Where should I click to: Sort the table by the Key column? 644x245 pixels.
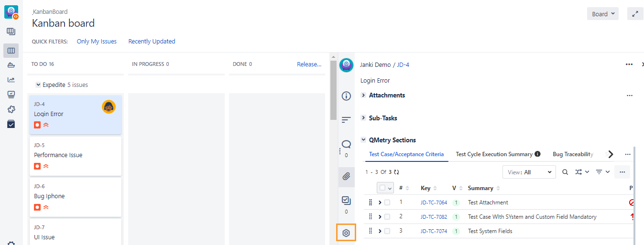coord(428,188)
